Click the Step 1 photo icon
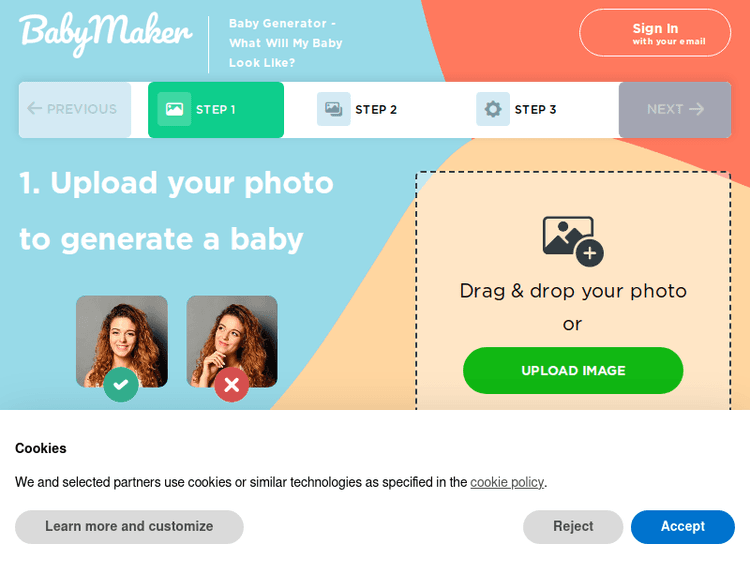Image resolution: width=750 pixels, height=563 pixels. pyautogui.click(x=174, y=109)
